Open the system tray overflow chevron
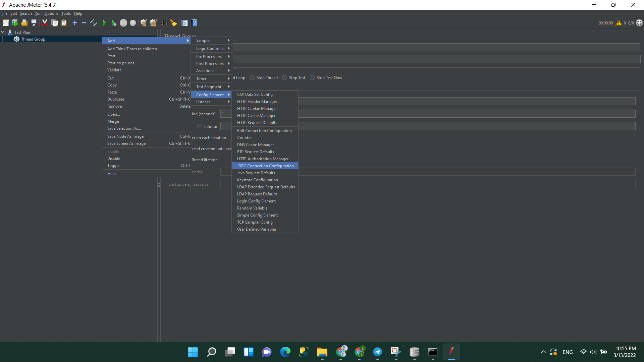 pyautogui.click(x=543, y=352)
